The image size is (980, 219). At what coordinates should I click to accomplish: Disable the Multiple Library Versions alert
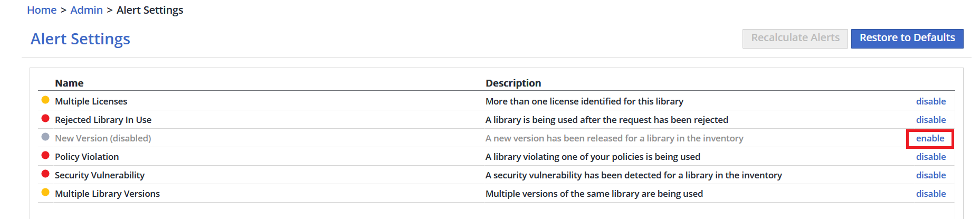(930, 194)
